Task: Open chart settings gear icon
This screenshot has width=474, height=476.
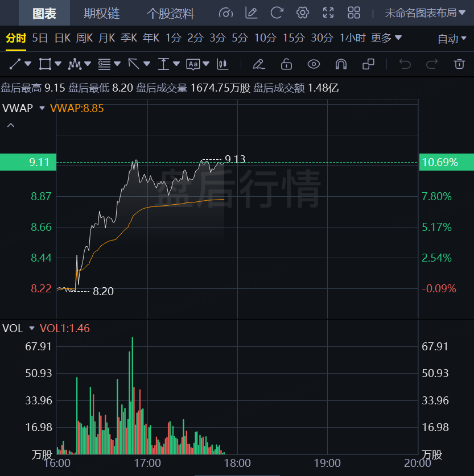Action: click(x=303, y=13)
